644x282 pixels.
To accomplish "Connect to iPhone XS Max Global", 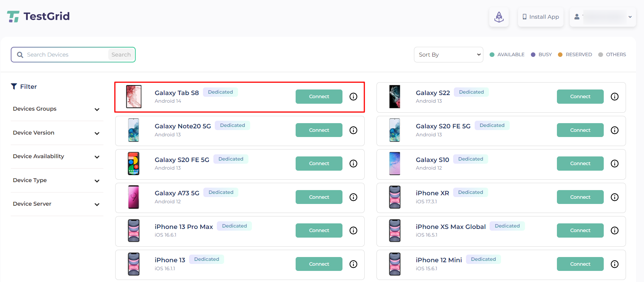I will (x=580, y=230).
